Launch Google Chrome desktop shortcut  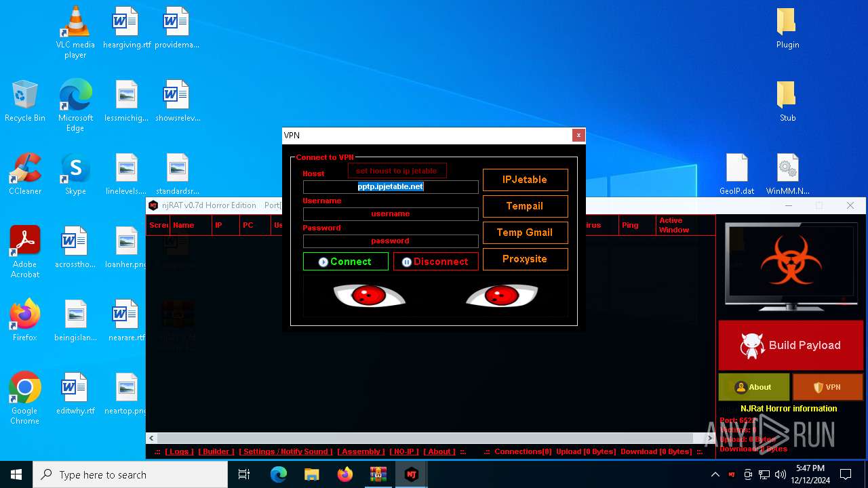click(25, 398)
